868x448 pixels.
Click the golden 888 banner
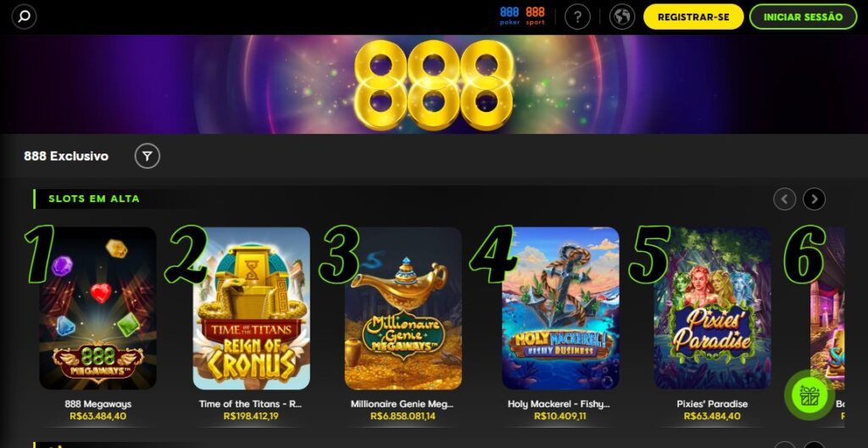point(434,84)
